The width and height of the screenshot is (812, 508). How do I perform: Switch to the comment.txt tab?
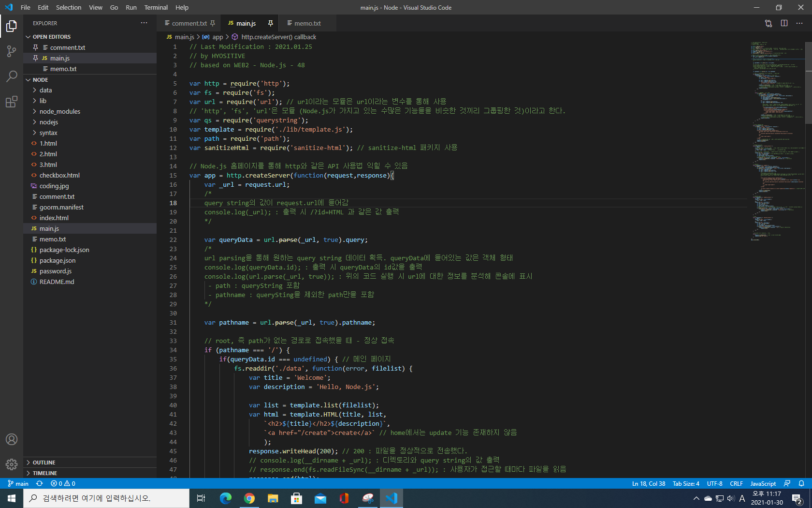coord(189,23)
